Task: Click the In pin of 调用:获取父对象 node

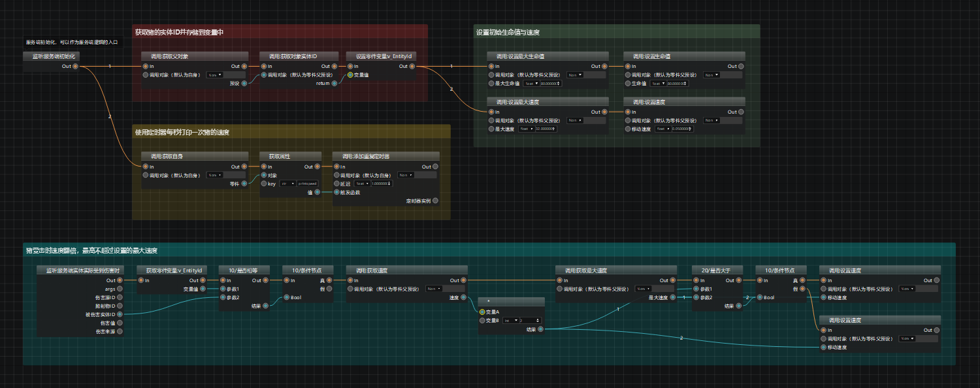Action: pos(146,66)
